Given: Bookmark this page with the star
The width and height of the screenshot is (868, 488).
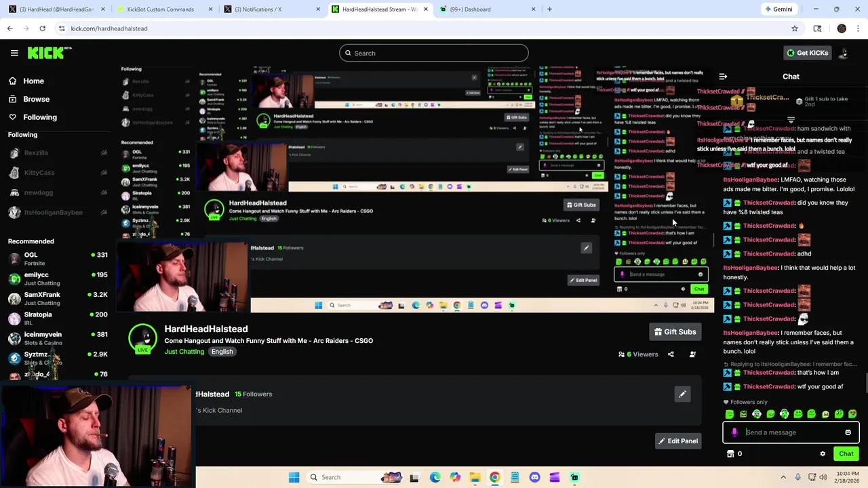Looking at the screenshot, I should [795, 28].
